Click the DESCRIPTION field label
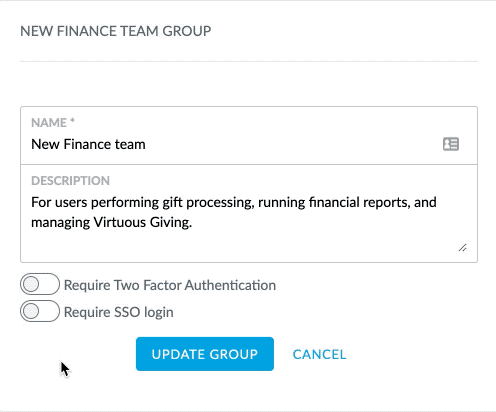The height and width of the screenshot is (412, 496). (x=70, y=181)
